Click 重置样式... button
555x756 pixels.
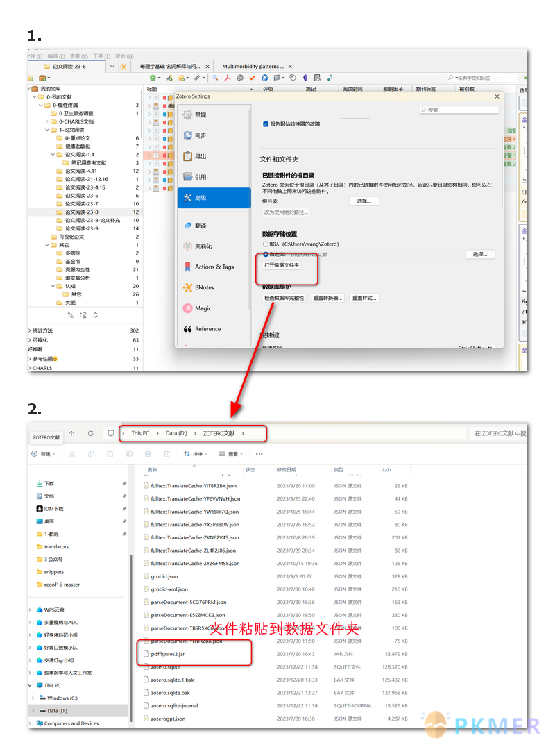(x=364, y=299)
